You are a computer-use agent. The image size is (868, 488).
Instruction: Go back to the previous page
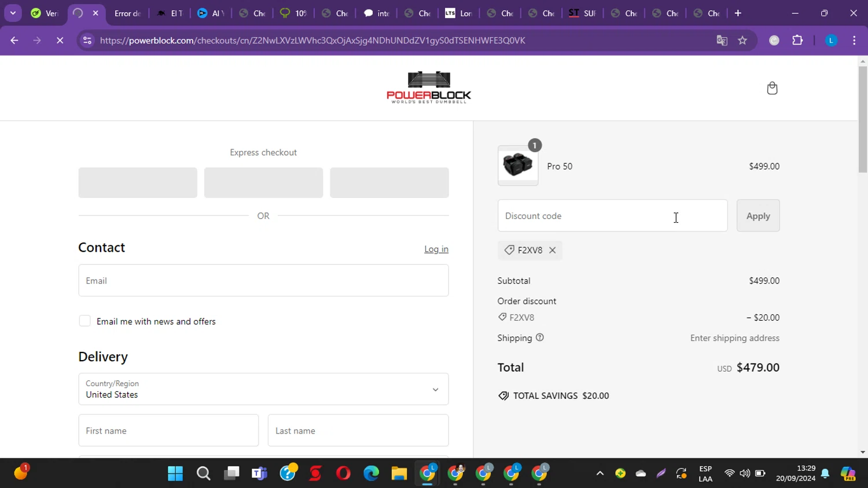(14, 41)
